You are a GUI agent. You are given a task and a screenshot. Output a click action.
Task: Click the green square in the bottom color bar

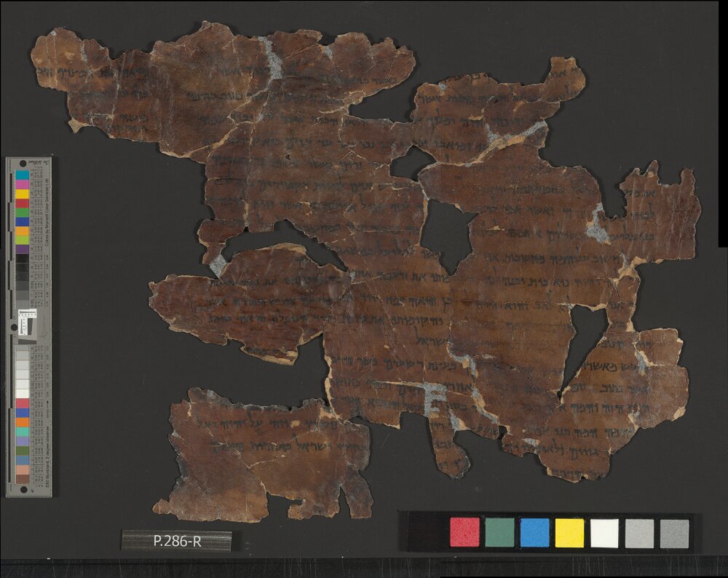(x=499, y=533)
